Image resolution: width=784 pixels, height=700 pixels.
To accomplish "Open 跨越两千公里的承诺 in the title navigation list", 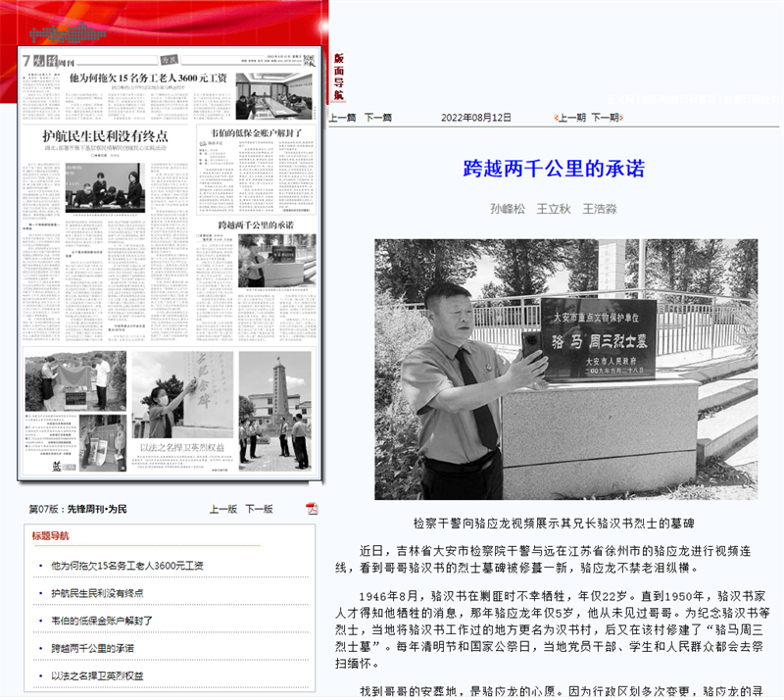I will pos(92,648).
